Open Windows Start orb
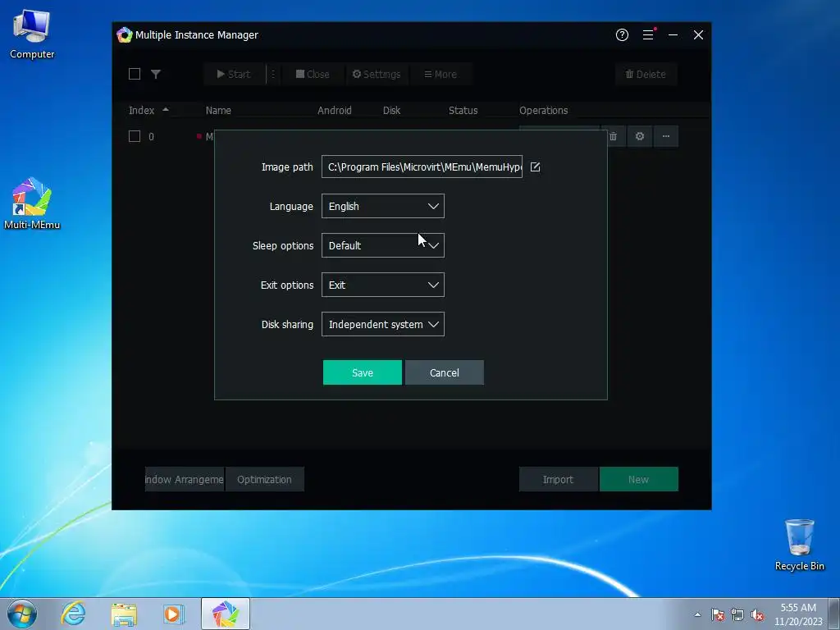Viewport: 840px width, 630px height. [x=22, y=614]
